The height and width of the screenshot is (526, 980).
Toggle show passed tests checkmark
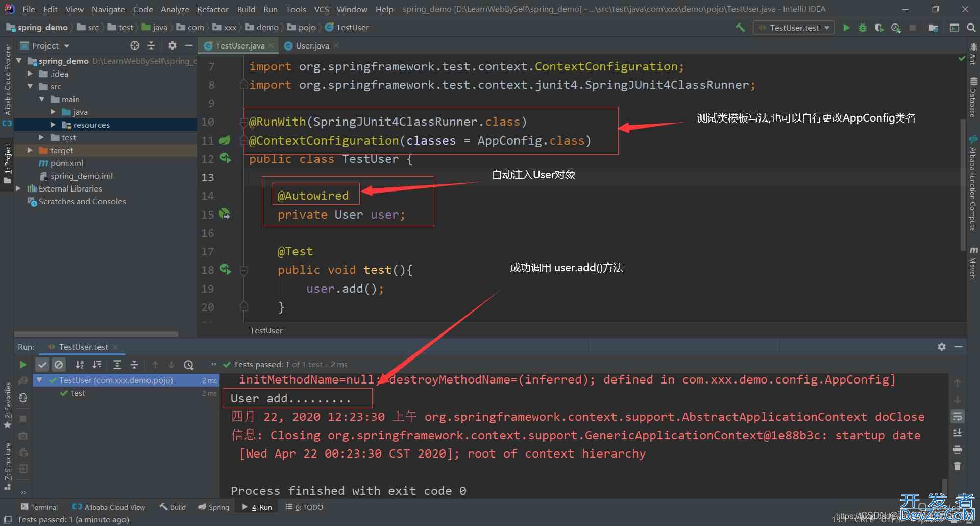42,365
